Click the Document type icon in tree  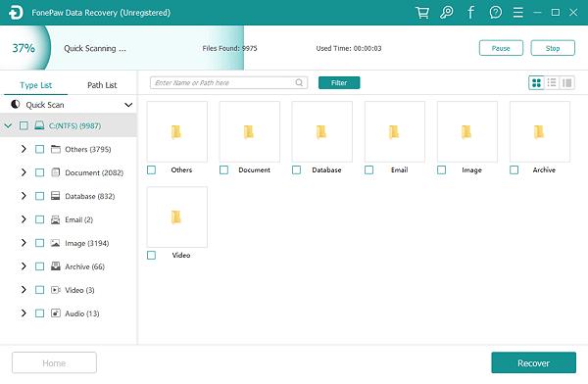pos(56,172)
